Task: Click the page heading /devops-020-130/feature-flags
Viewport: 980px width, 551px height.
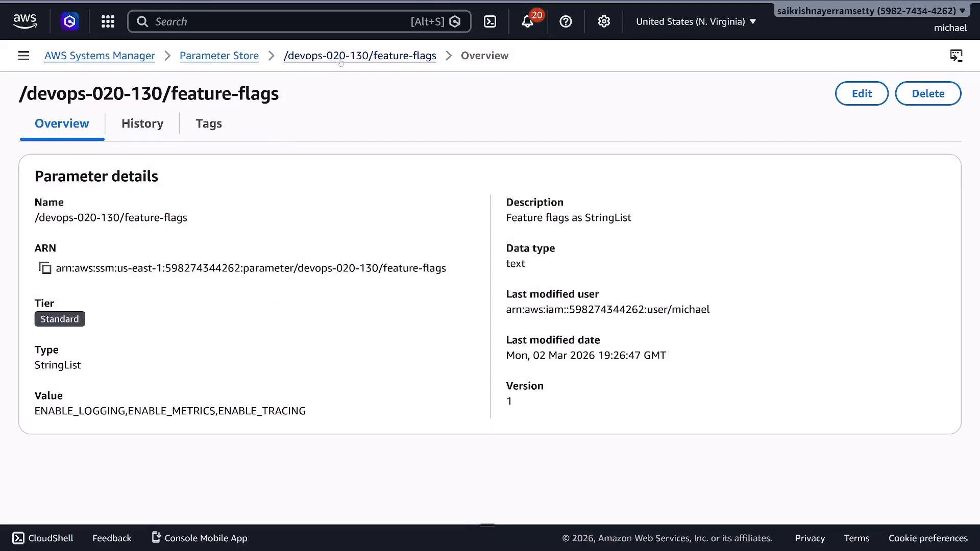Action: point(149,93)
